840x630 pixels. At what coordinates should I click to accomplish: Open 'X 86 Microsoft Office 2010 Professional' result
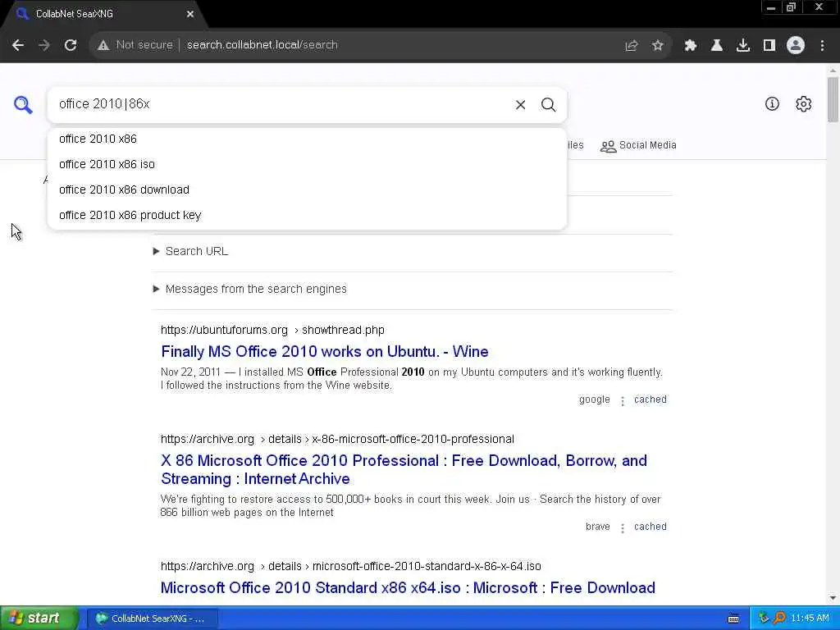click(404, 470)
